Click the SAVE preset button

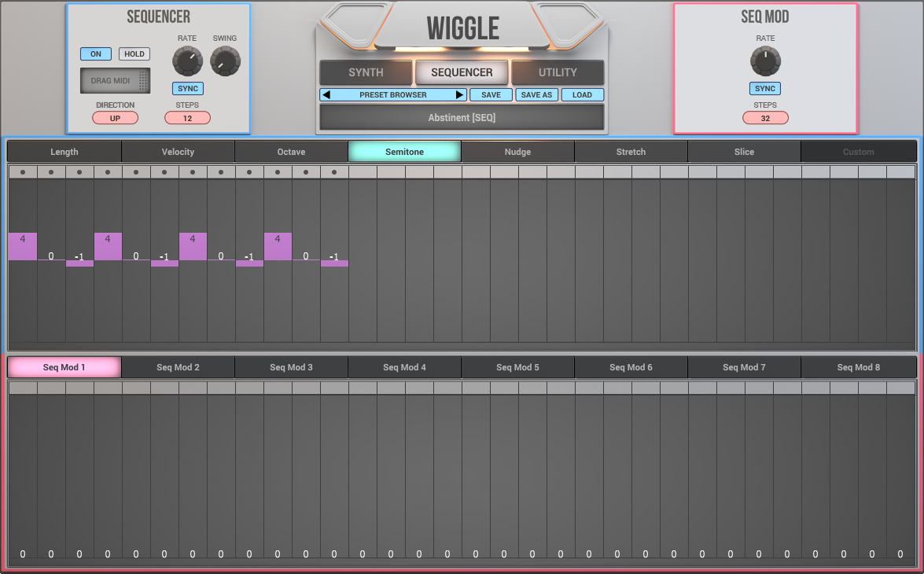[x=491, y=95]
